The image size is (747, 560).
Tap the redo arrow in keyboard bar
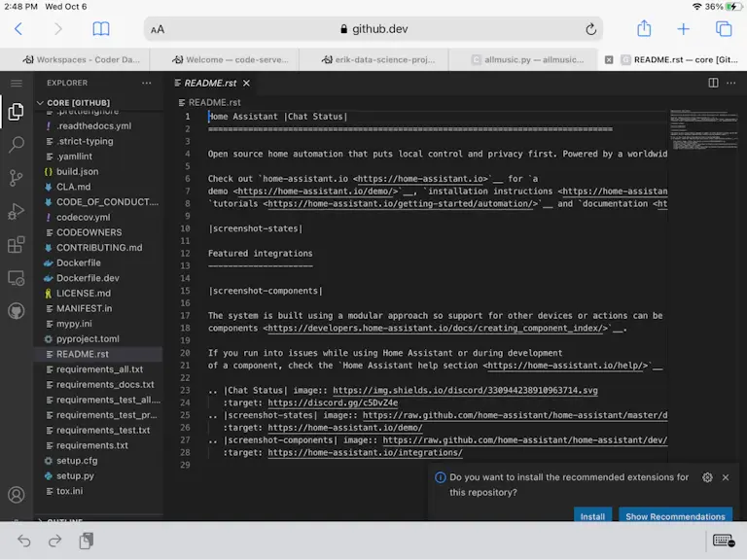(x=55, y=541)
